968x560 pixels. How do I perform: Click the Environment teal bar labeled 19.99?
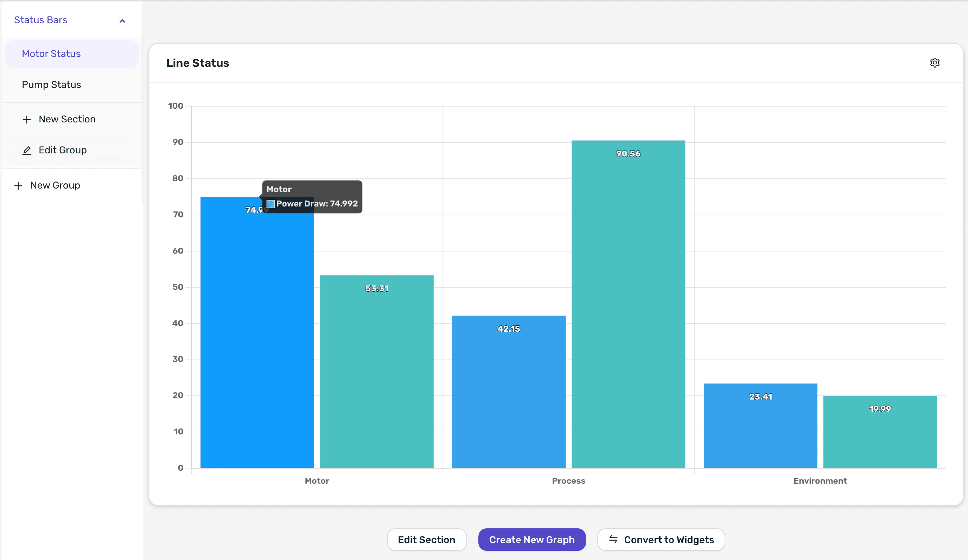click(880, 432)
